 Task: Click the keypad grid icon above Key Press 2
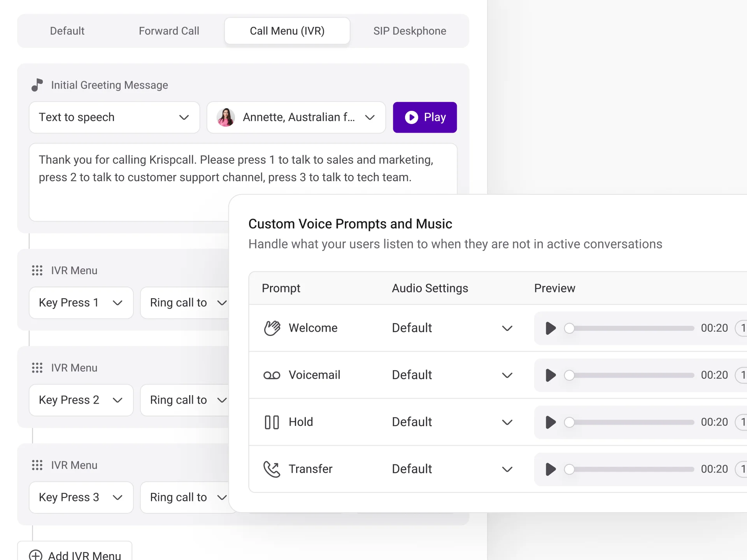(x=37, y=367)
